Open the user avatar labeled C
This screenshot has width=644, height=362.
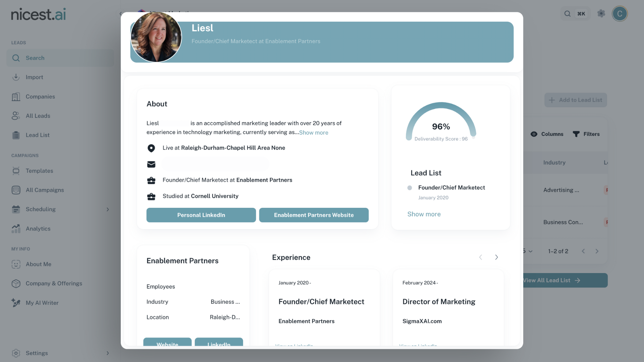620,14
